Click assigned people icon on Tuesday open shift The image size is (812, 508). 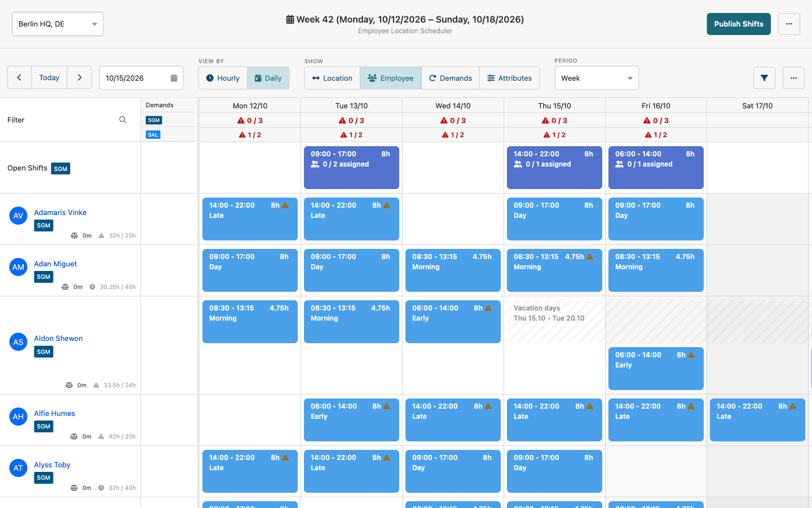(315, 164)
